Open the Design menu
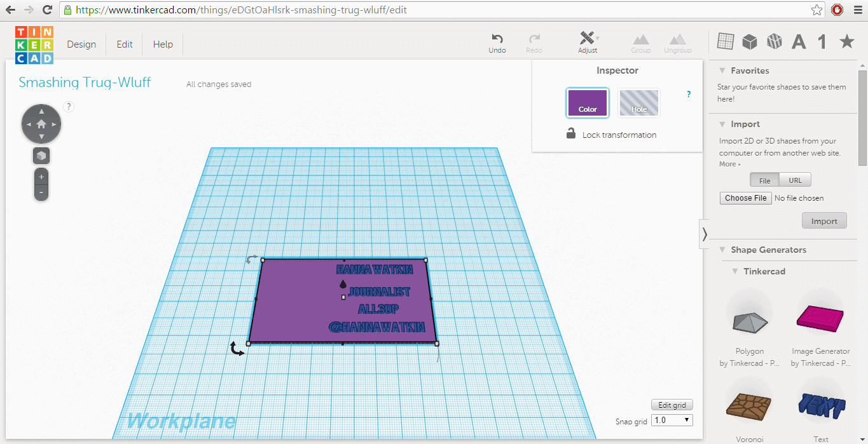Image resolution: width=868 pixels, height=444 pixels. tap(81, 44)
